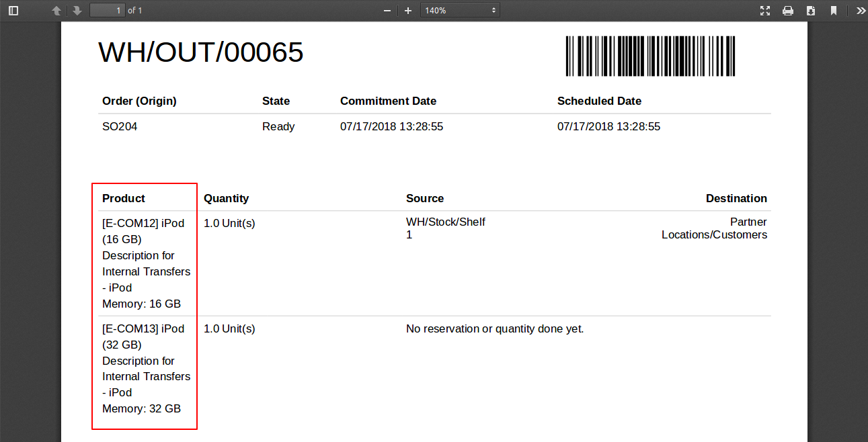Click the Commitment Date header

pyautogui.click(x=388, y=101)
